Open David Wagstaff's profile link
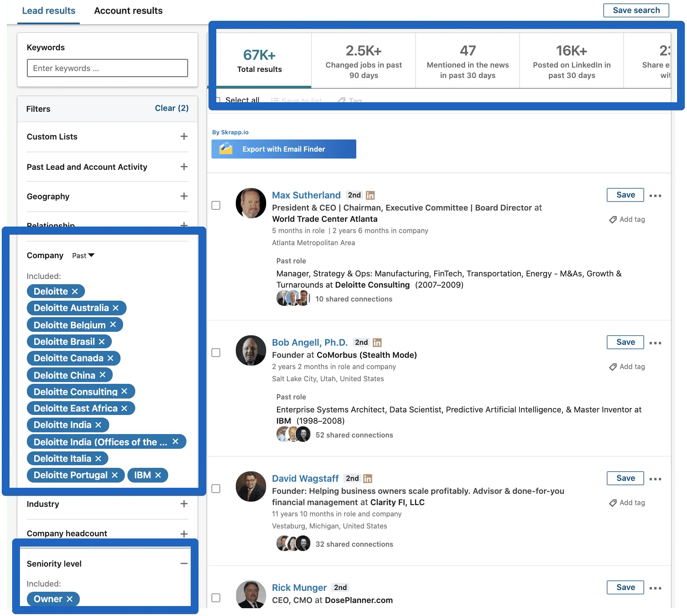The image size is (687, 616). pos(305,479)
